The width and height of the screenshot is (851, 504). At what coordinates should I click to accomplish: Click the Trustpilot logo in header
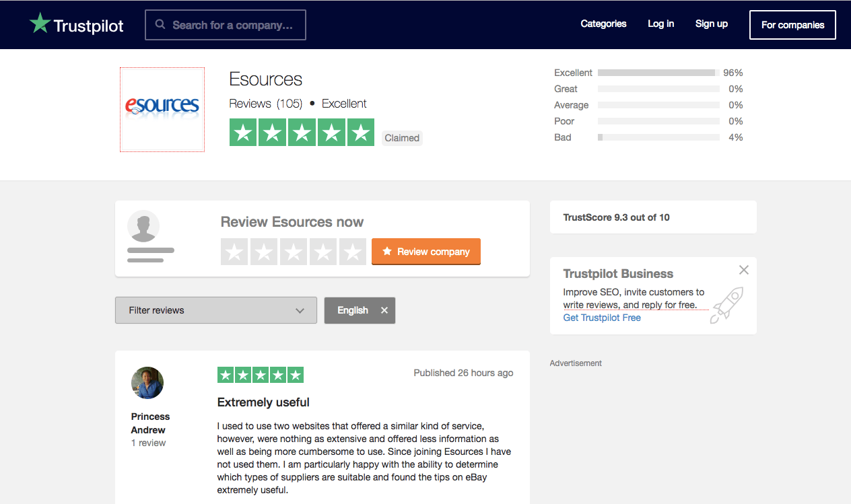point(77,25)
